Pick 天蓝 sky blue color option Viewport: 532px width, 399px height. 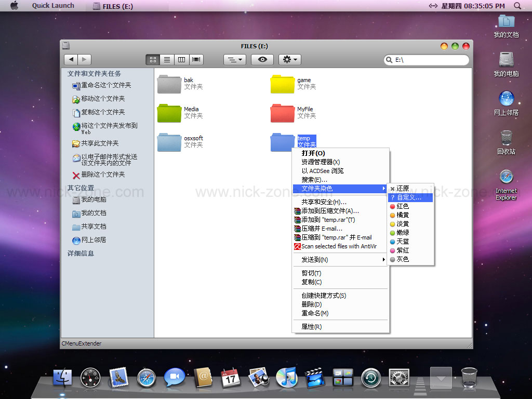tap(403, 242)
